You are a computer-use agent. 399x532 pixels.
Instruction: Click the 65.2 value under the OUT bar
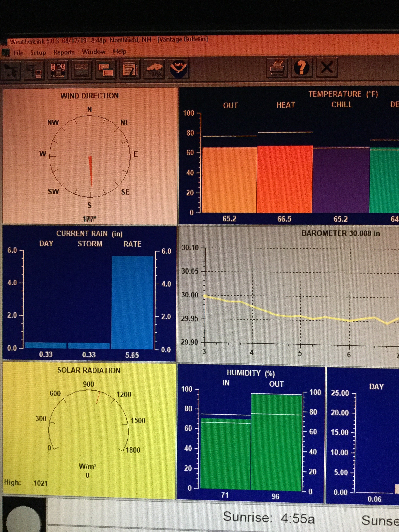229,219
